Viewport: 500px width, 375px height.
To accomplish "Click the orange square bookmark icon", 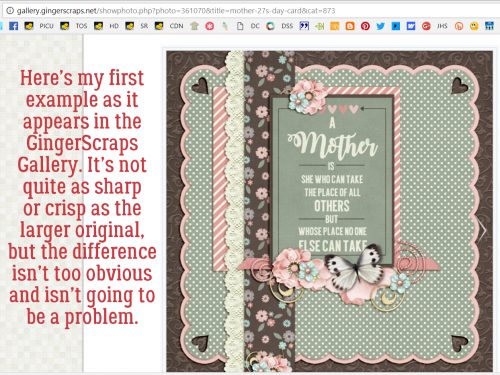I will point(334,26).
